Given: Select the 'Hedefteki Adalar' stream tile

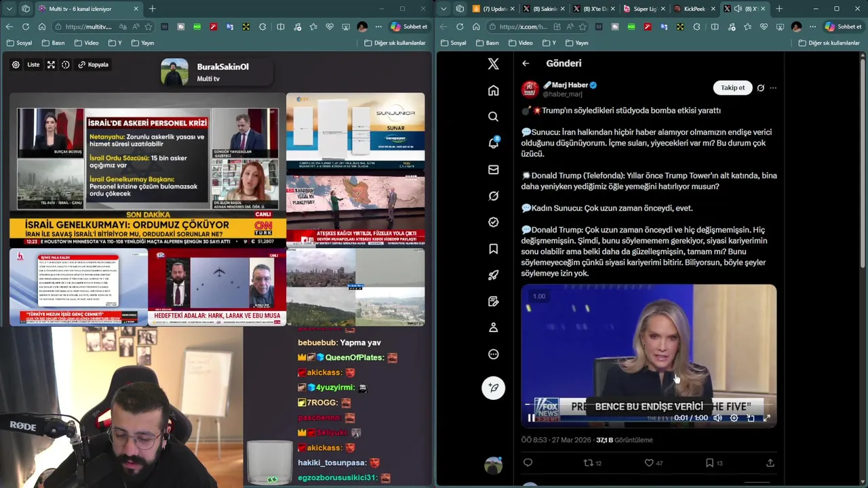Looking at the screenshot, I should pos(217,287).
